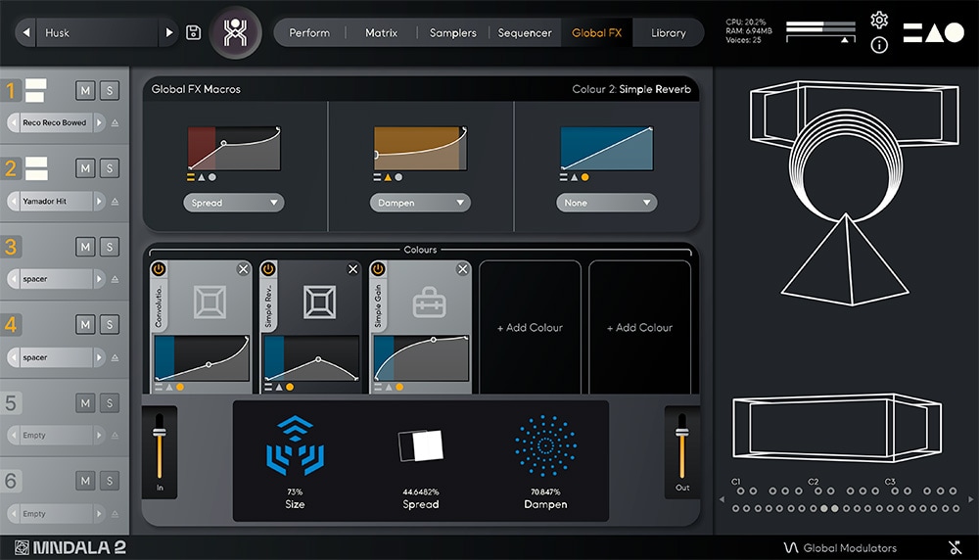Mute layer 4
This screenshot has width=979, height=560.
[85, 325]
